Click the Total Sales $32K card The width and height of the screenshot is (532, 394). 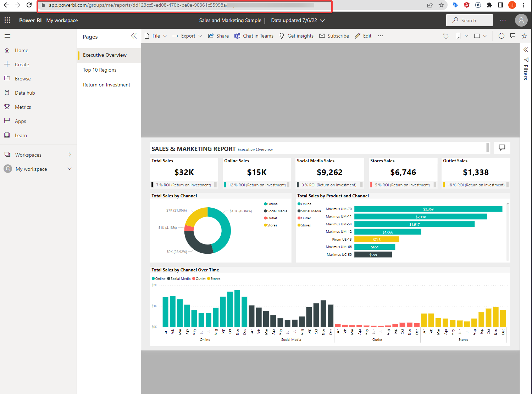[x=184, y=173]
